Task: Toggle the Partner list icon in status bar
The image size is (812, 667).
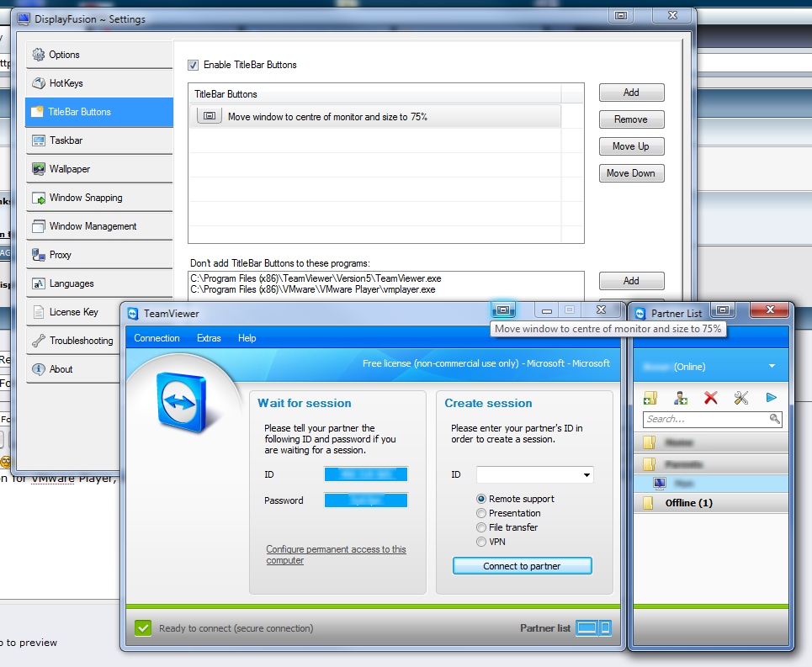Action: tap(593, 627)
